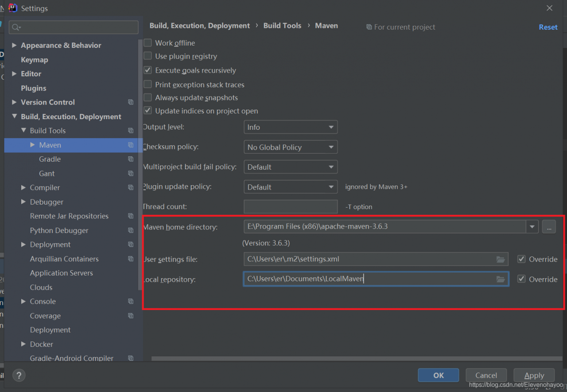Open the Output level dropdown
Screen dimensions: 567x392
(x=291, y=127)
